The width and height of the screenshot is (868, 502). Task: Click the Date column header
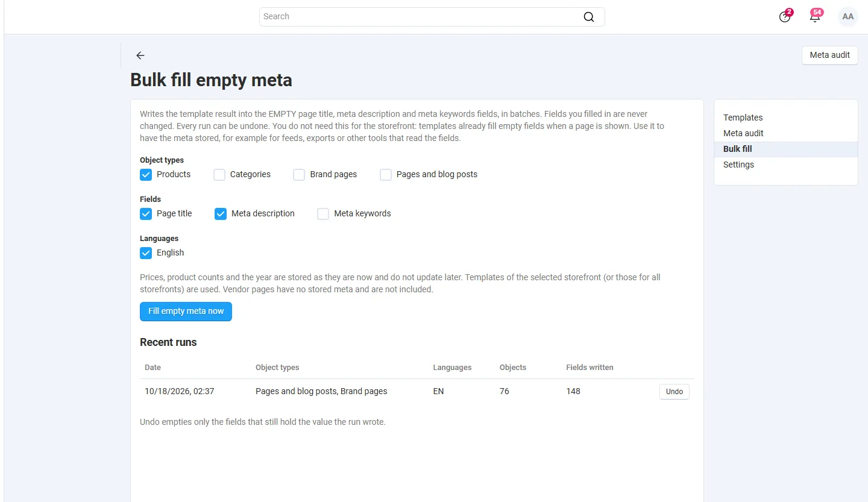pos(153,367)
